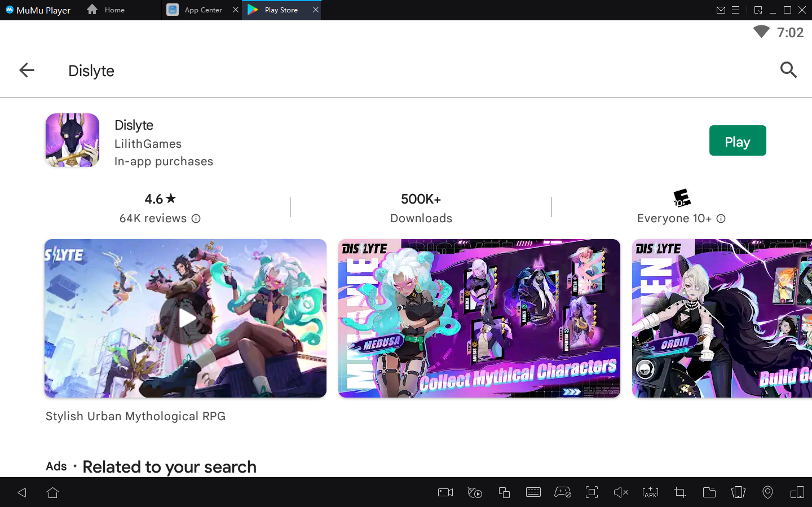Click the LilithGames developer name
Viewport: 812px width, 507px height.
148,144
